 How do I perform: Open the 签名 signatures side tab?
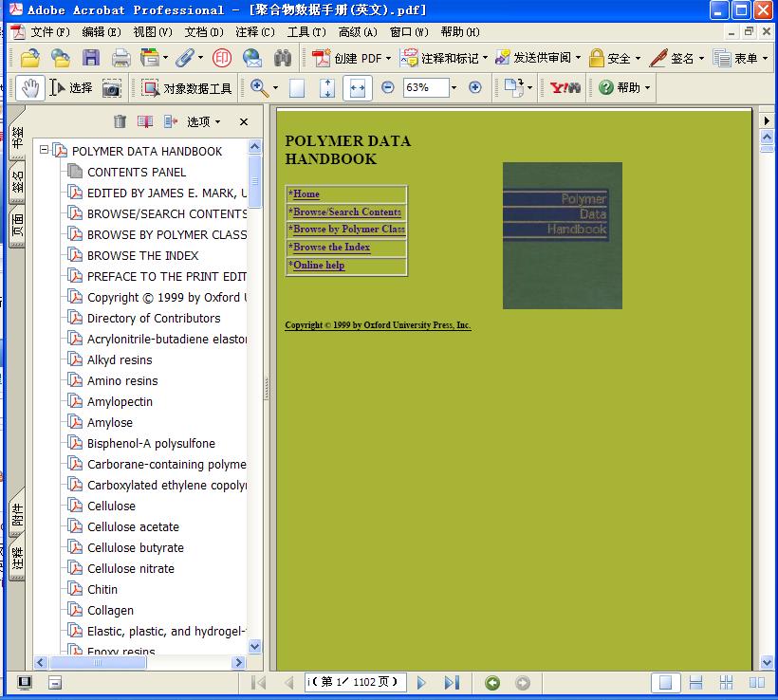[17, 182]
